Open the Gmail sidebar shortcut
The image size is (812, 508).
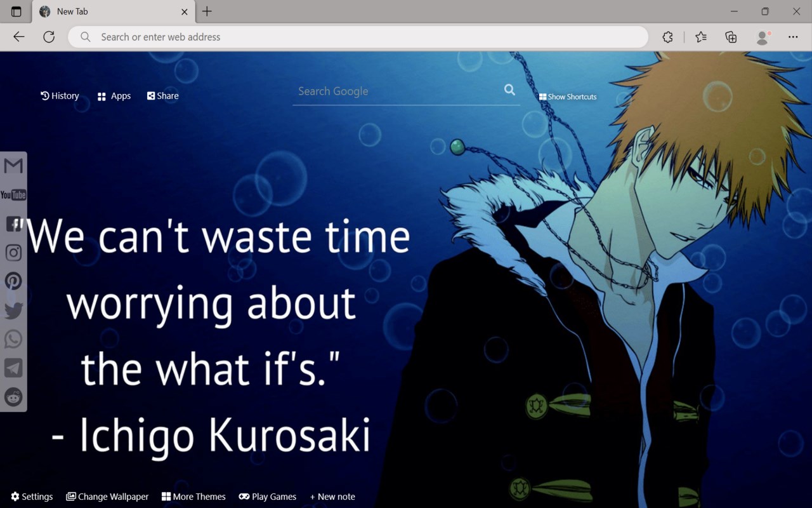(x=13, y=166)
